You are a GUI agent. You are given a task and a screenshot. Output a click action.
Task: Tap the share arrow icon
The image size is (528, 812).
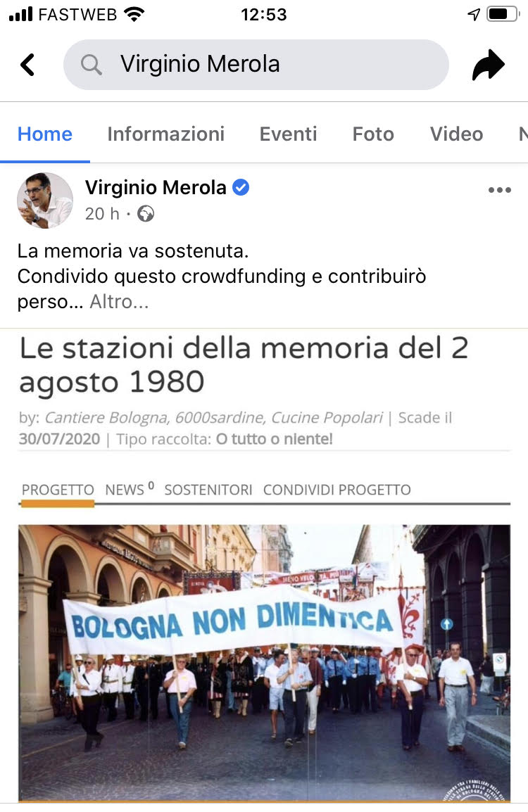click(488, 65)
